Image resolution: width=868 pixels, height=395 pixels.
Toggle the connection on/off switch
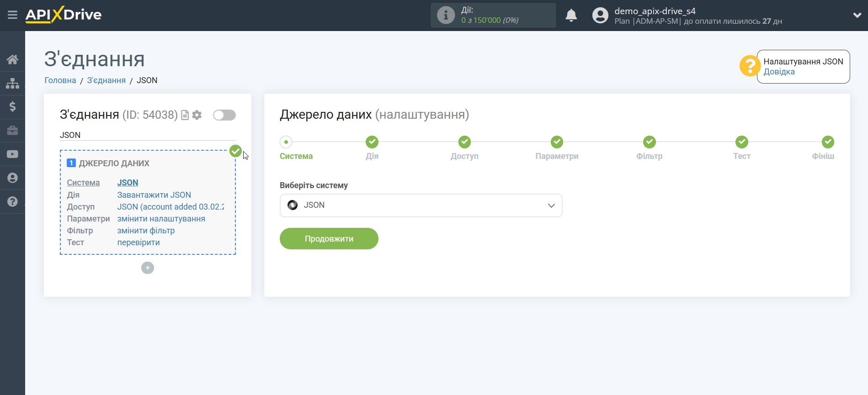pos(224,115)
